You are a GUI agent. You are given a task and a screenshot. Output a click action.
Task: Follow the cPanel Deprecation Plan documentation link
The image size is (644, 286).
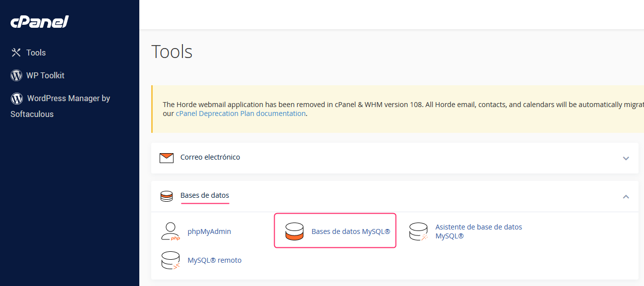(x=241, y=114)
